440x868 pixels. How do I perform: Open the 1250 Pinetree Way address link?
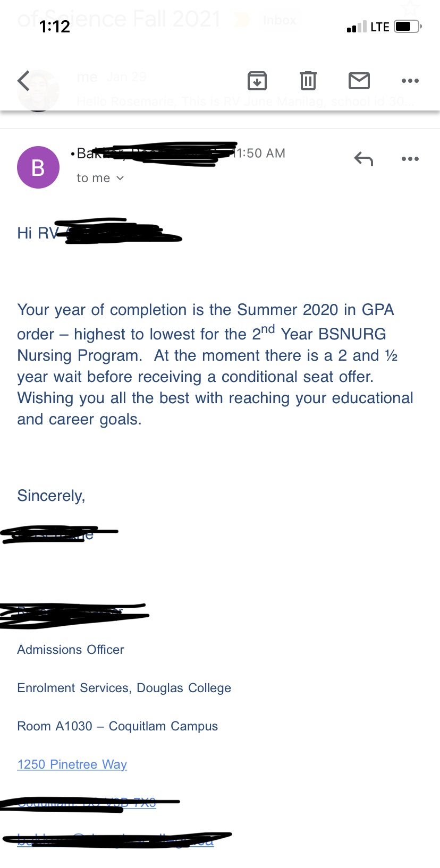[72, 764]
